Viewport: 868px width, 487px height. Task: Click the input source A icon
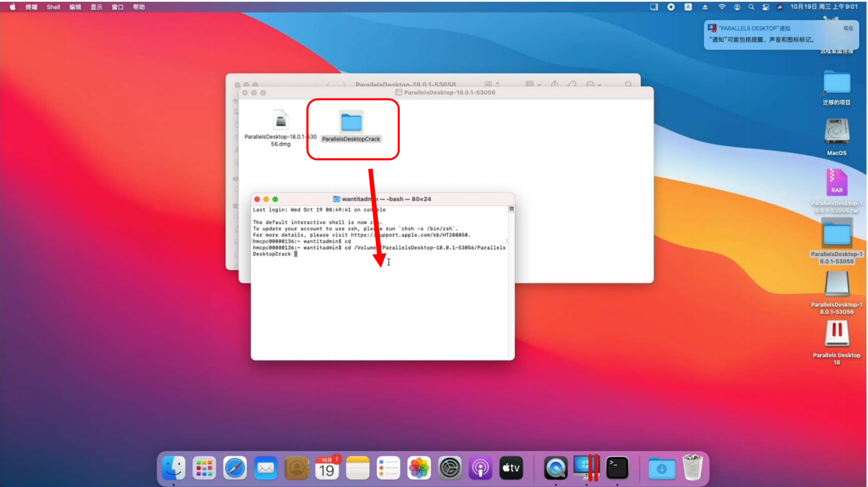point(688,7)
